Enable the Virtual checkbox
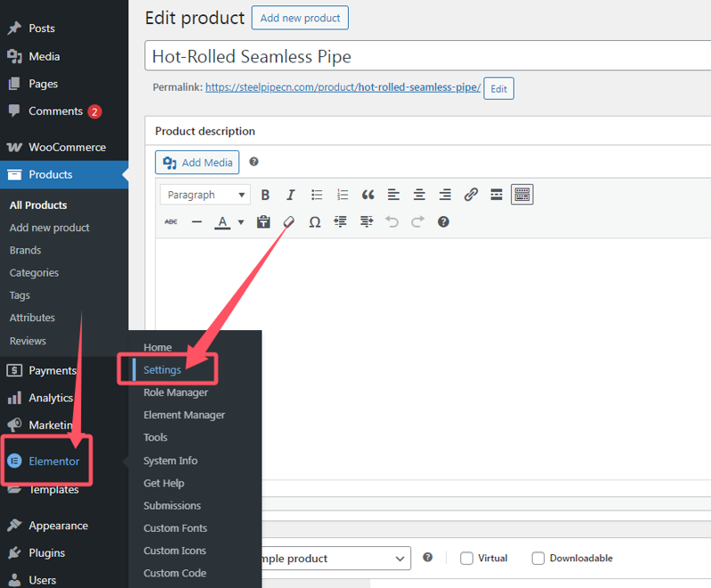Image resolution: width=711 pixels, height=588 pixels. [x=466, y=558]
